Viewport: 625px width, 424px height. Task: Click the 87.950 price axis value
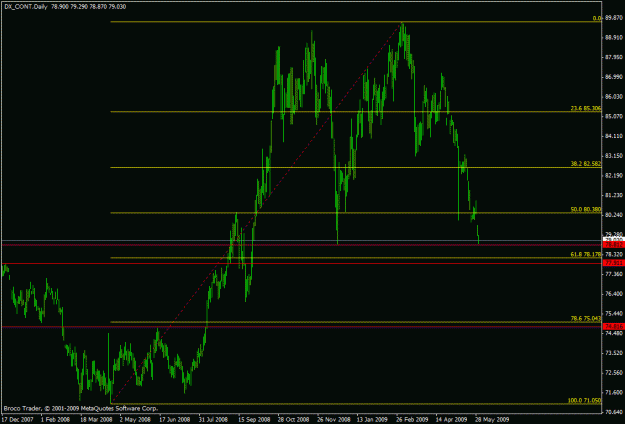(614, 57)
